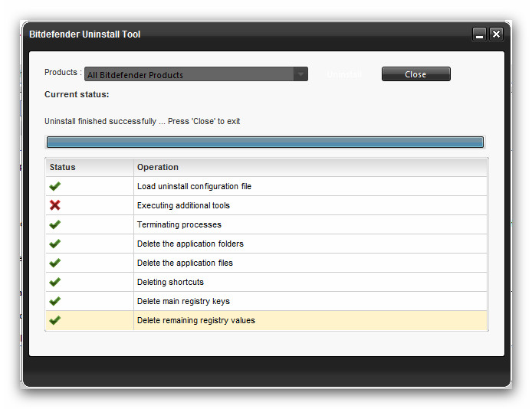The image size is (532, 409).
Task: Click the Operation column header
Action: tap(310, 167)
